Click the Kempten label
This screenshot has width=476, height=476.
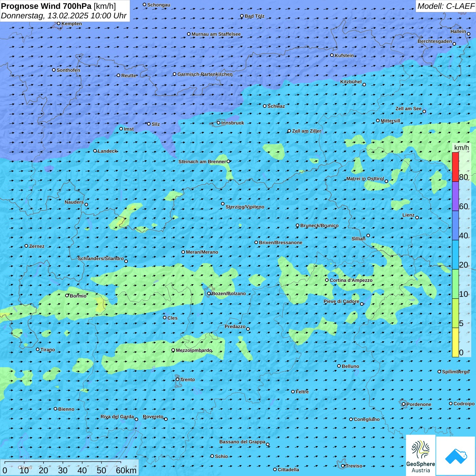click(72, 23)
